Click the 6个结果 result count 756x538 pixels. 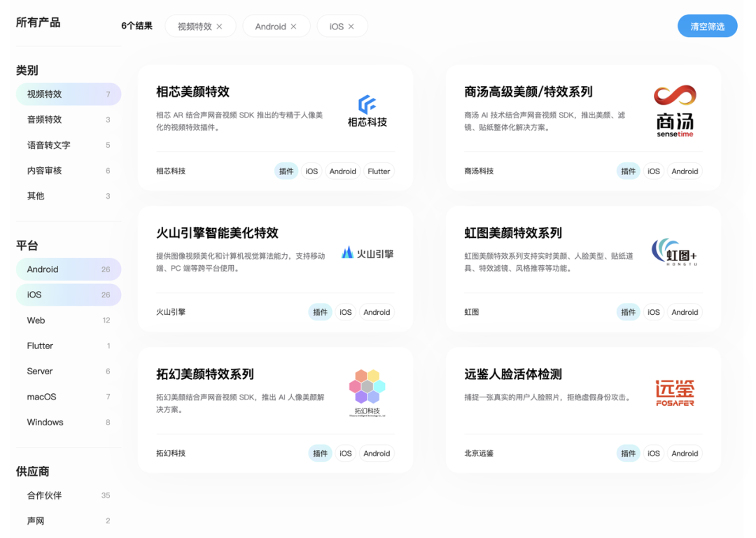coord(137,26)
